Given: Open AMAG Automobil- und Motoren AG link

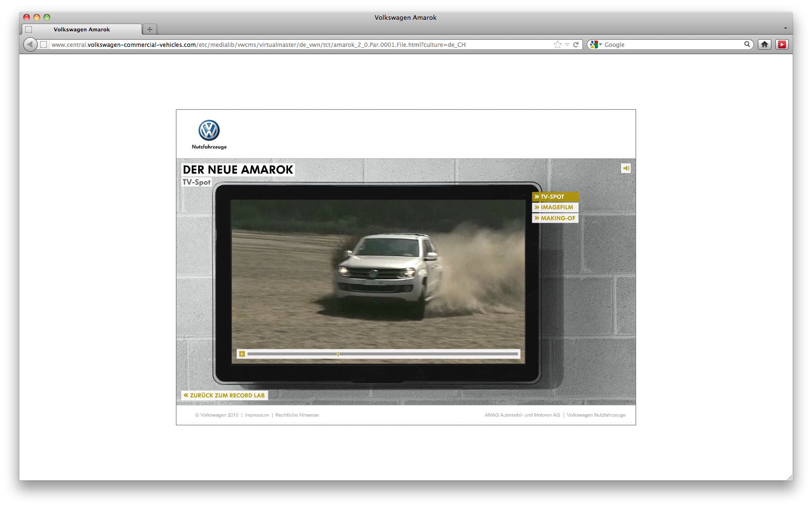Looking at the screenshot, I should 522,415.
